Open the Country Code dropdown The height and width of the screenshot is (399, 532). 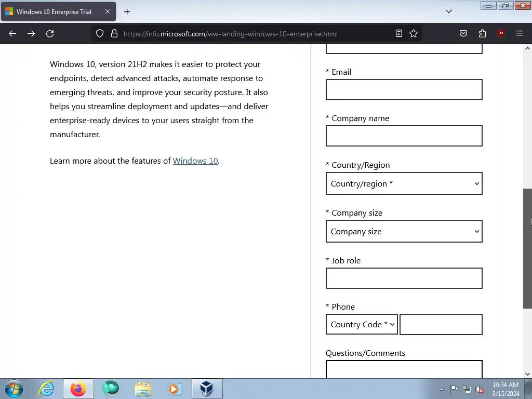pos(362,324)
